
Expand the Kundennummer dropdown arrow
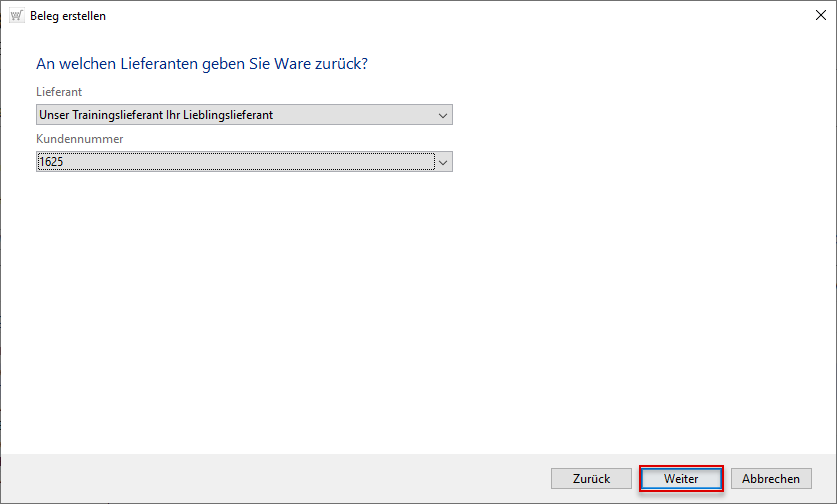pos(443,162)
